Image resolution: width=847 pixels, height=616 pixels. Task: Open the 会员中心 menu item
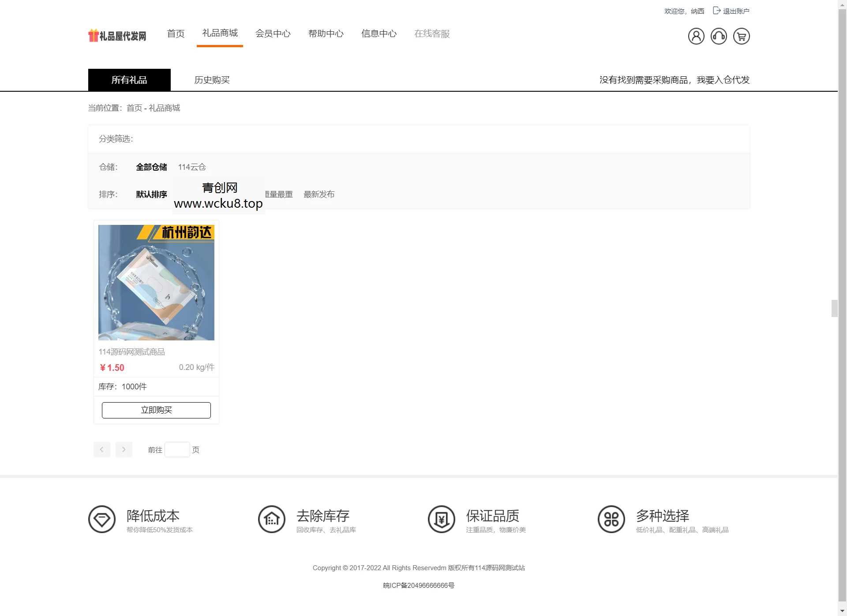pos(273,33)
